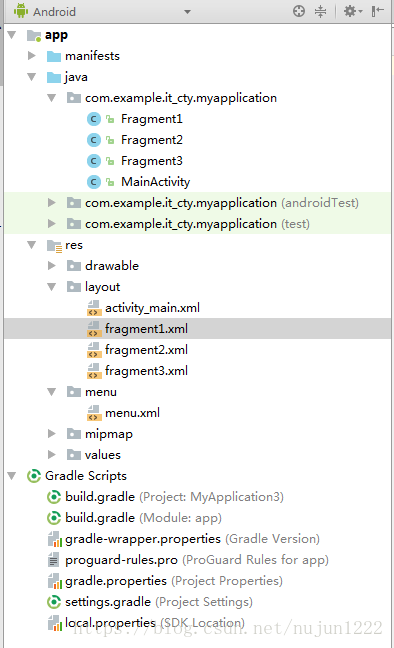
Task: Select proguard-rules.pro file
Action: (197, 560)
